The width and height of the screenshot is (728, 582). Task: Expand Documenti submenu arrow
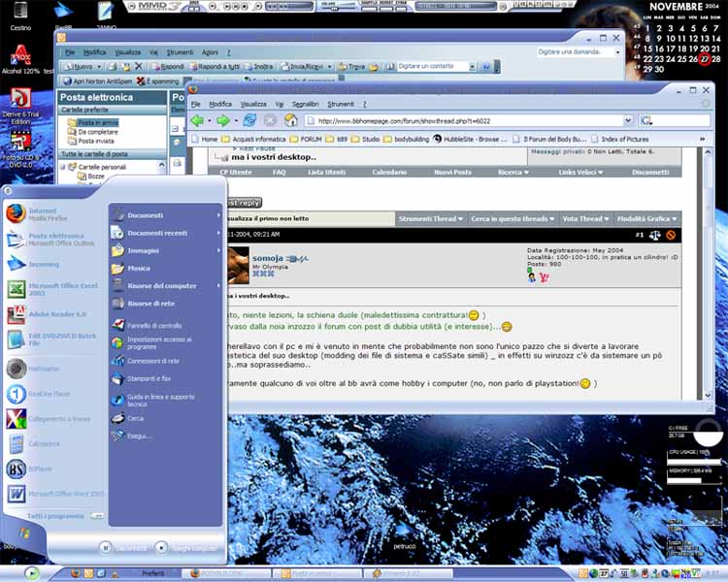click(x=218, y=215)
